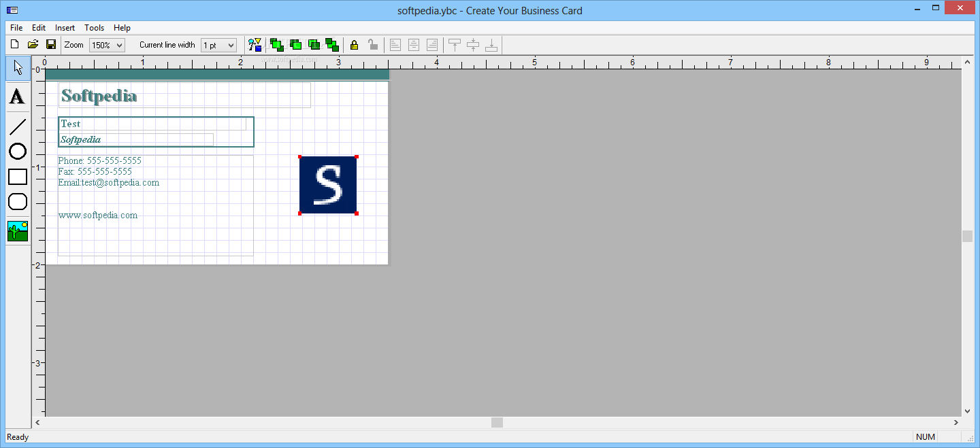Click the vertical scrollbar up arrow

point(967,63)
